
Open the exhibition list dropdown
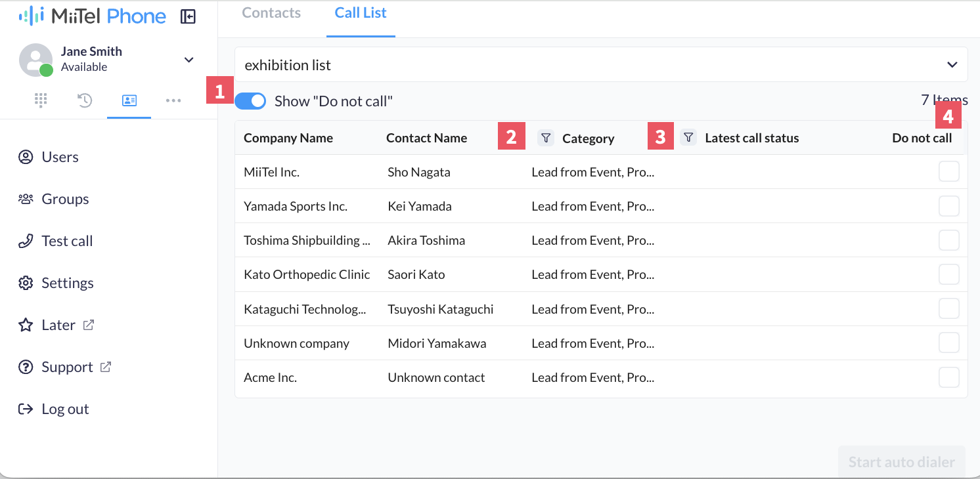(601, 64)
